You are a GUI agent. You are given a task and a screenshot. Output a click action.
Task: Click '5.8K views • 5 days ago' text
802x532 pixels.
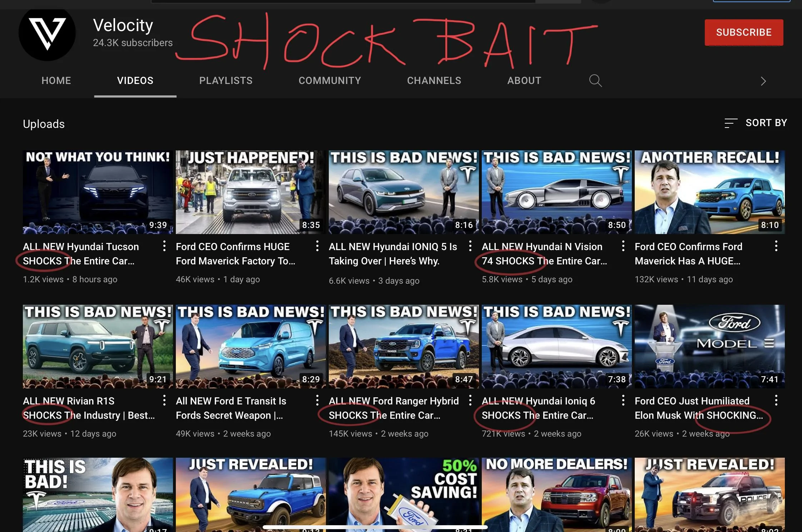pos(527,279)
